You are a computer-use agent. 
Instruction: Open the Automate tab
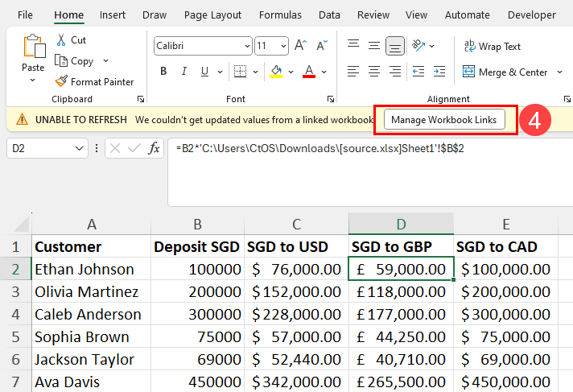point(467,15)
